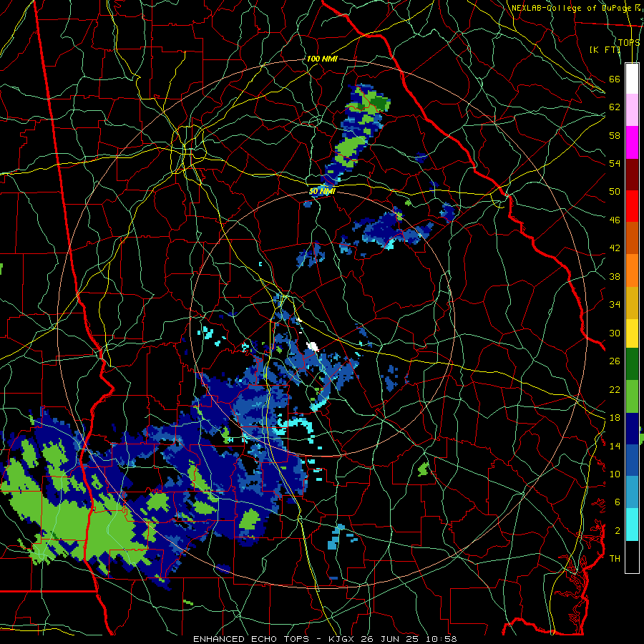Click the bright orange legend swatch
Image resolution: width=644 pixels, height=644 pixels.
coord(632,270)
